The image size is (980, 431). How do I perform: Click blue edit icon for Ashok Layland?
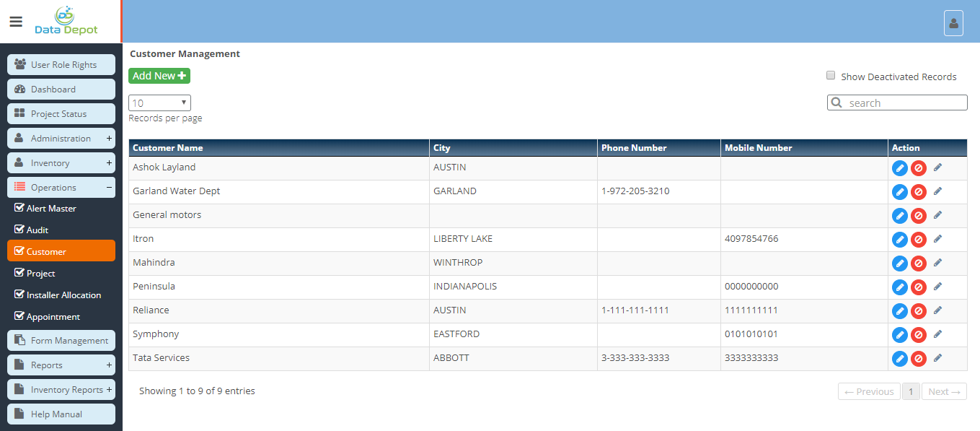[x=899, y=168]
